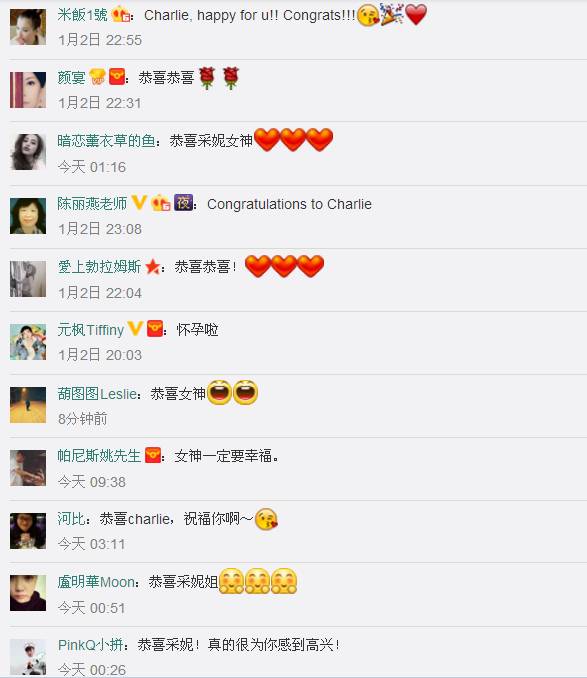Viewport: 587px width, 678px height.
Task: Click the orange V badge beside 元枫Tiffiny
Action: pos(135,329)
